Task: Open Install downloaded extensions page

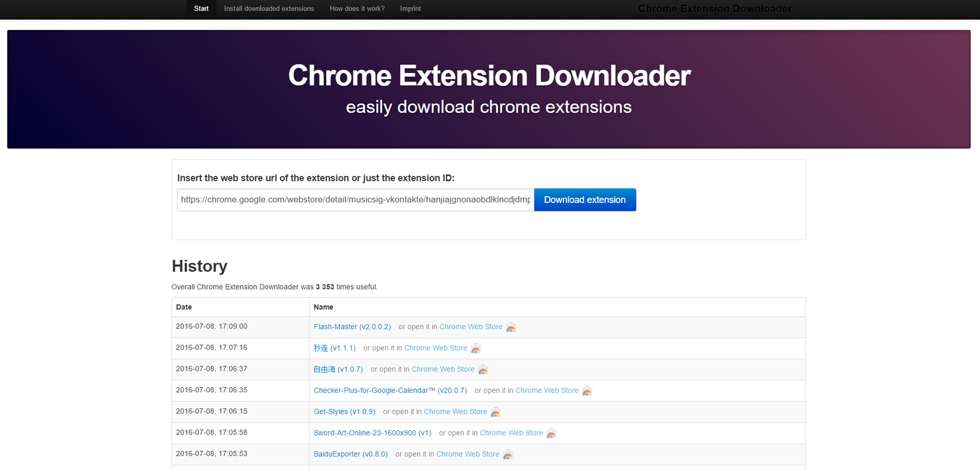Action: 269,9
